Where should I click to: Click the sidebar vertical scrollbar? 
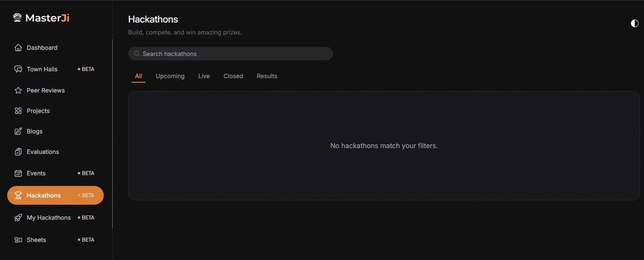point(113,134)
